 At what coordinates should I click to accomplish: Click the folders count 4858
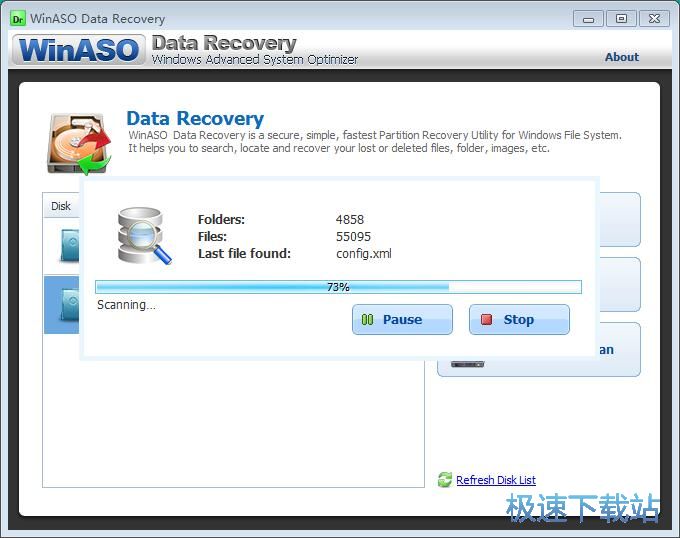click(350, 219)
